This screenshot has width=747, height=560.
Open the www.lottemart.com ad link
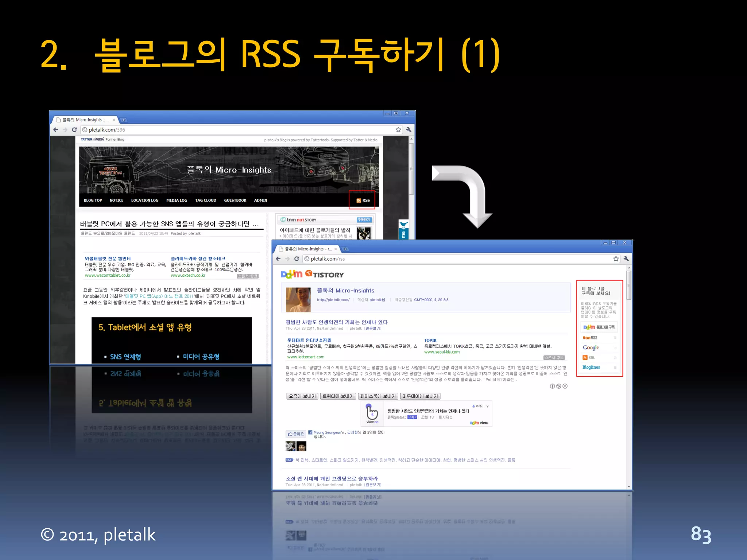306,357
